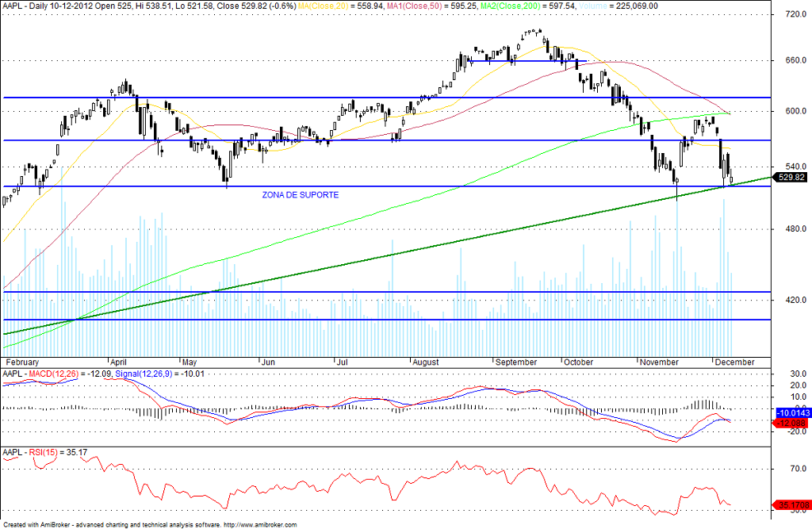Click the 600.0 price axis label
This screenshot has width=812, height=529.
click(x=796, y=111)
